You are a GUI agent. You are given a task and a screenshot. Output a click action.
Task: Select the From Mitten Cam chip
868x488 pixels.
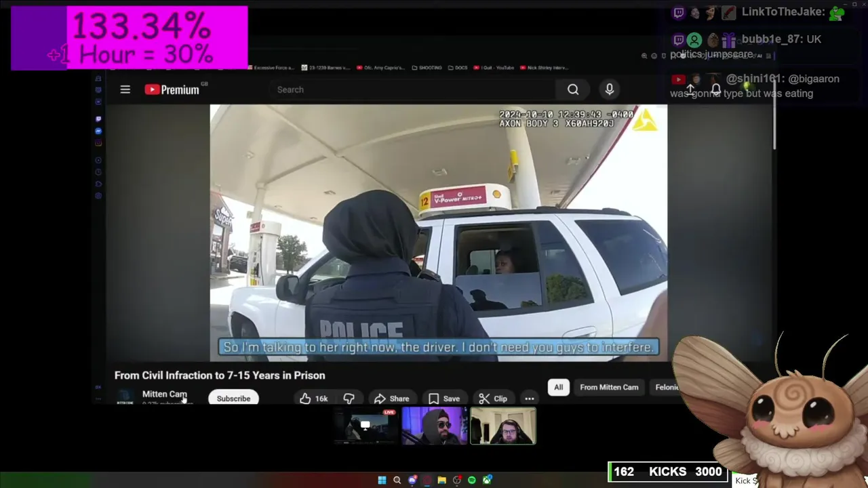[x=609, y=387]
